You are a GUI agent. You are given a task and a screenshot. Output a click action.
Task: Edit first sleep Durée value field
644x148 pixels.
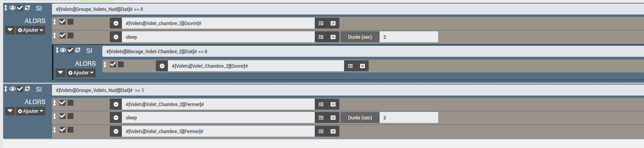pos(409,37)
